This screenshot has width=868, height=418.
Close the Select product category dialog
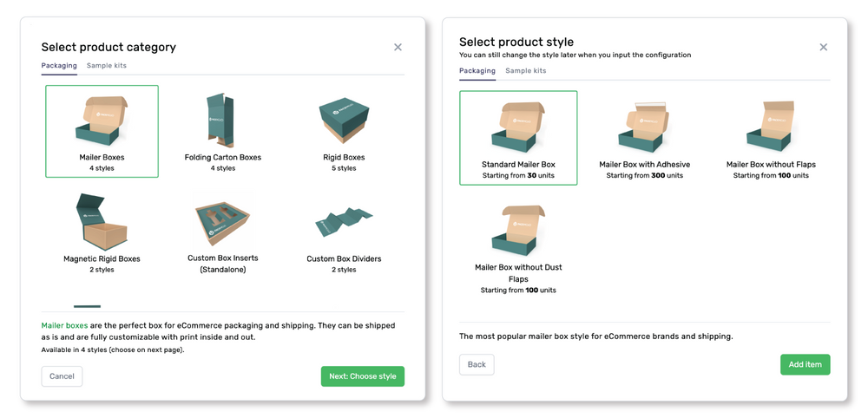pos(398,47)
